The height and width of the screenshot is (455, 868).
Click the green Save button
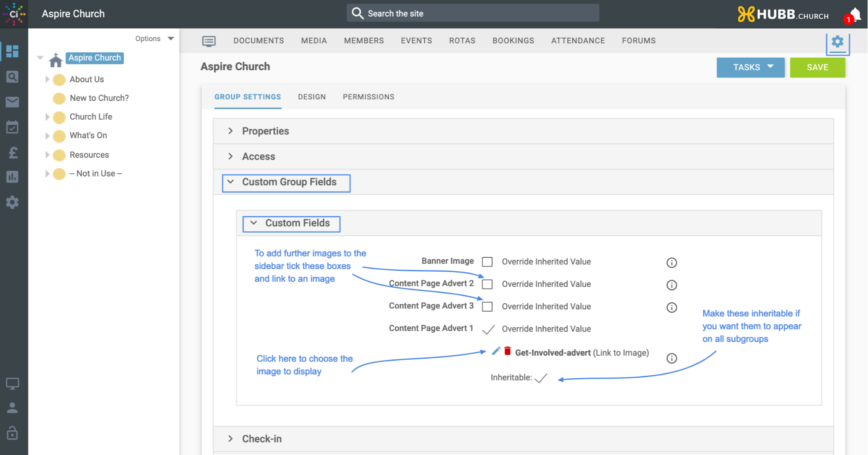tap(818, 68)
